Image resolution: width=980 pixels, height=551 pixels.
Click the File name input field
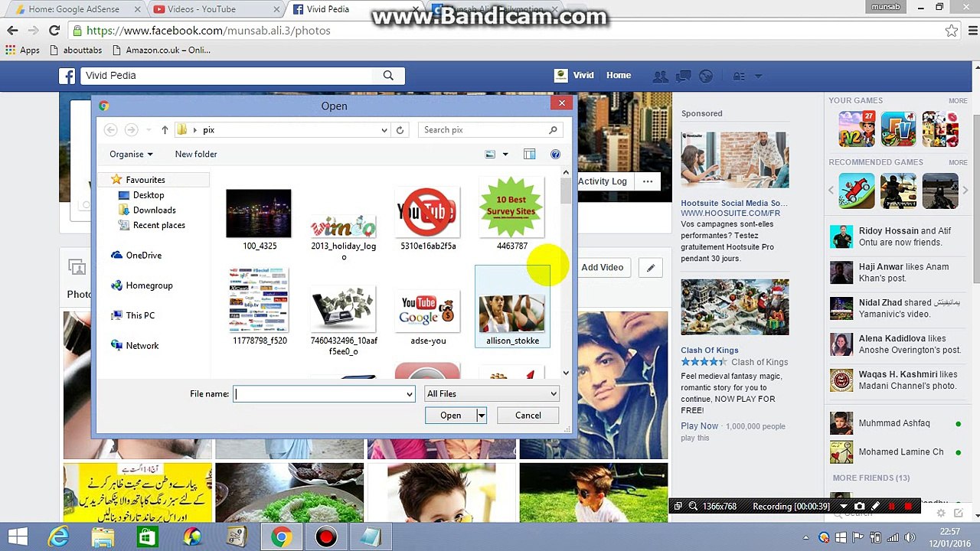(x=319, y=394)
